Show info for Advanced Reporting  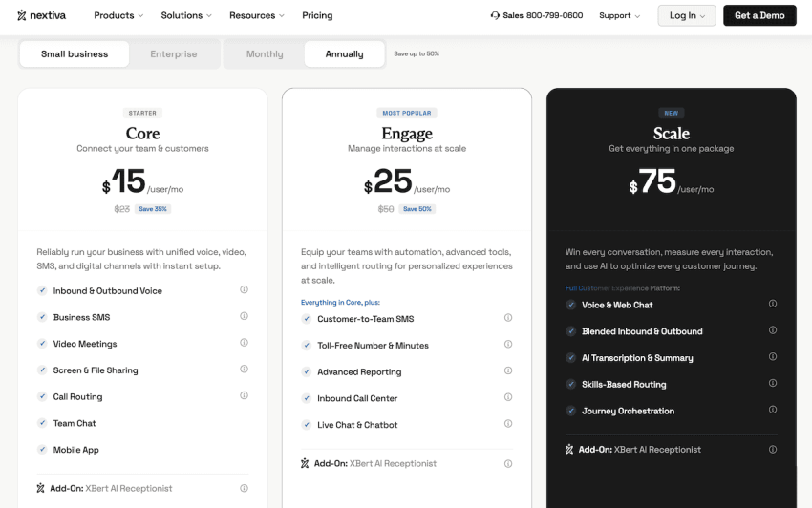click(508, 370)
